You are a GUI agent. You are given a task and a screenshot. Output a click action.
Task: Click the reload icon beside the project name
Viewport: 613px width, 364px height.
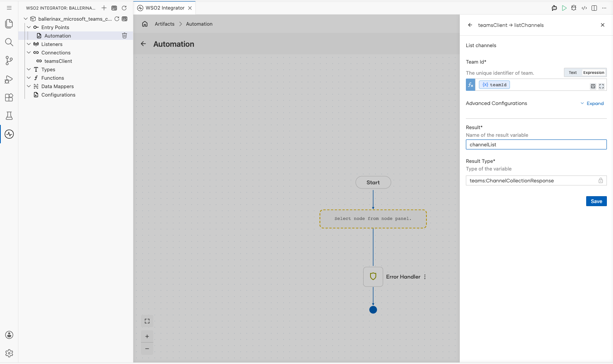tap(117, 18)
